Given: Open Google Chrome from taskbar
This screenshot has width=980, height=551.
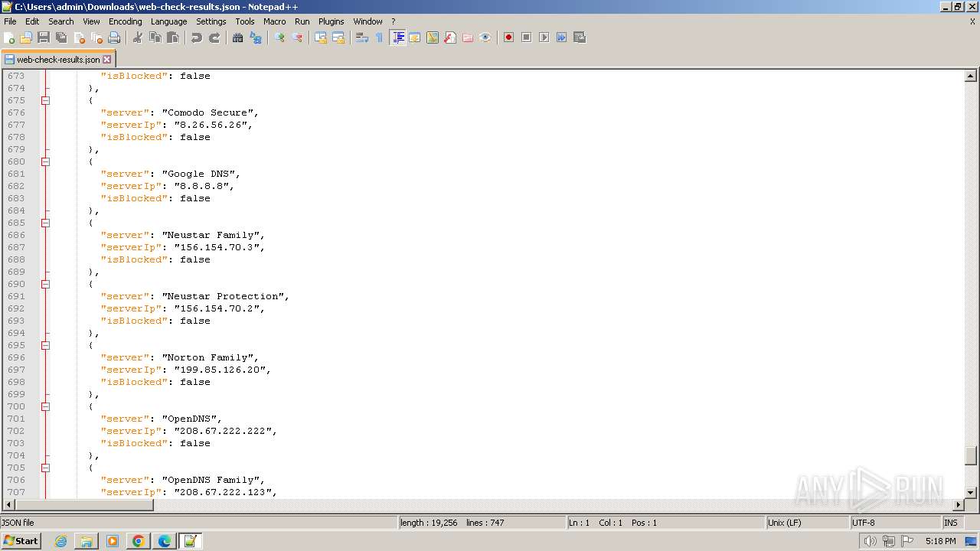Looking at the screenshot, I should (139, 541).
